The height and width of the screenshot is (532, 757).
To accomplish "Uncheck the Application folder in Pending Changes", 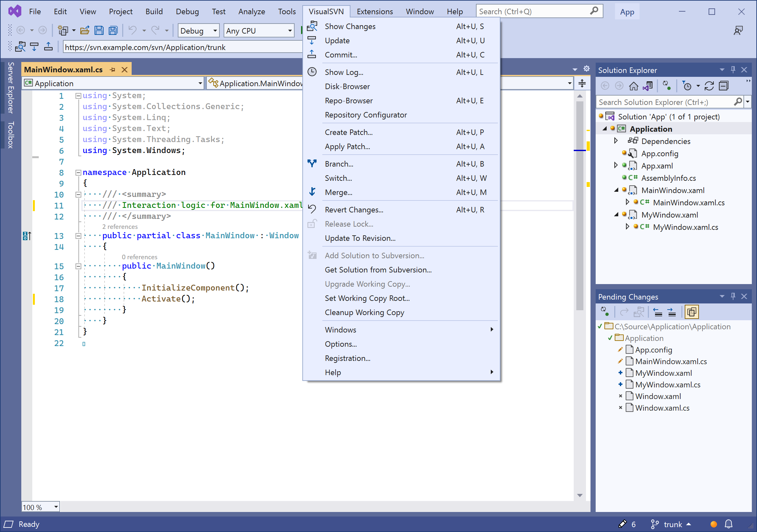I will [x=611, y=338].
